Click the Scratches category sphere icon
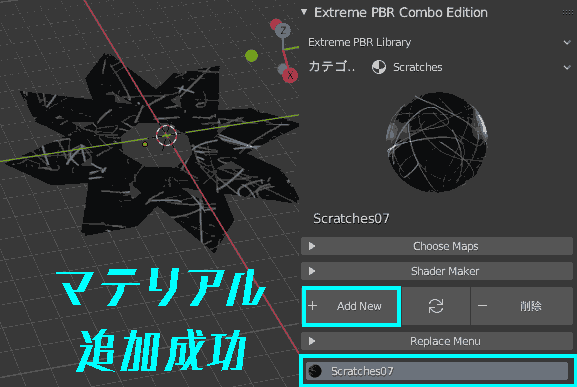577x387 pixels. tap(379, 67)
